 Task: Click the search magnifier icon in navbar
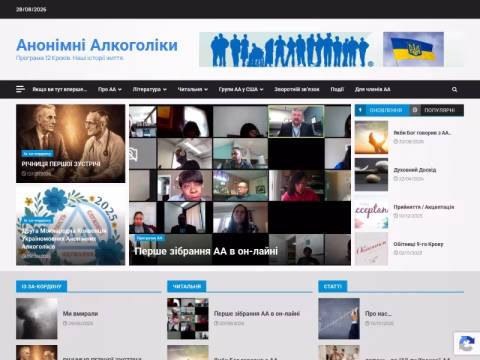pyautogui.click(x=454, y=89)
